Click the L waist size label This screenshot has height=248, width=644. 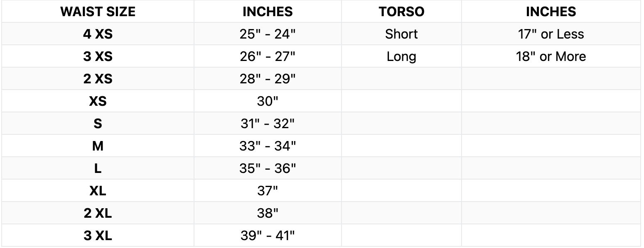pos(98,168)
